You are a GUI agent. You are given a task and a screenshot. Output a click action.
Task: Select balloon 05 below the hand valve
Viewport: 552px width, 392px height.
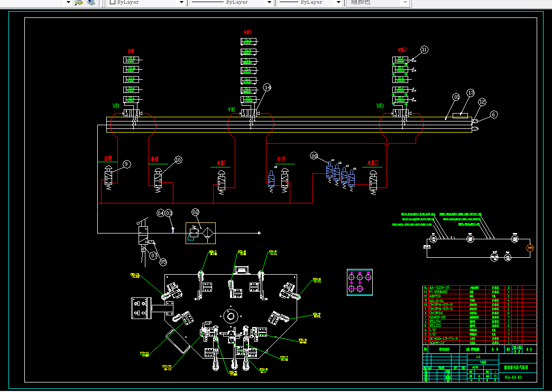pyautogui.click(x=163, y=262)
